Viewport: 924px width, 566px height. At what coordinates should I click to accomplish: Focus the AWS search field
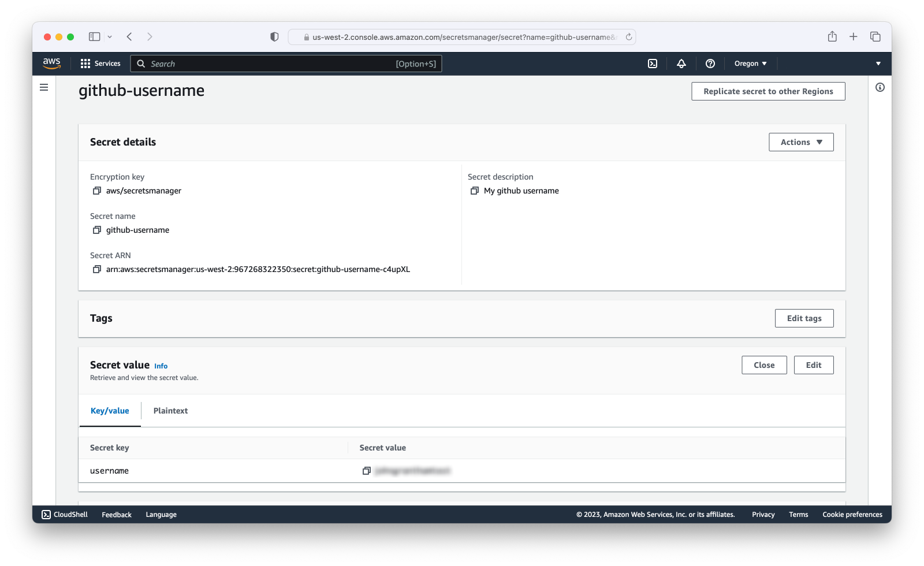point(286,64)
